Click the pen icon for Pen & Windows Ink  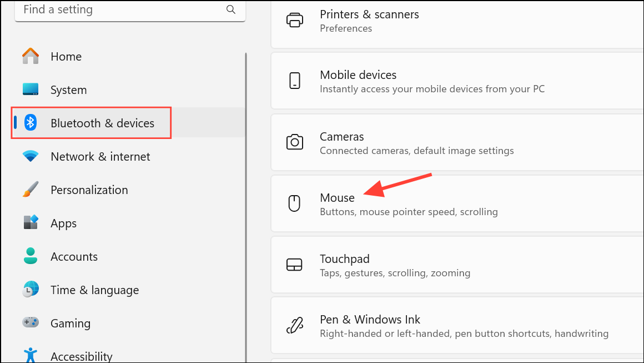pyautogui.click(x=295, y=326)
